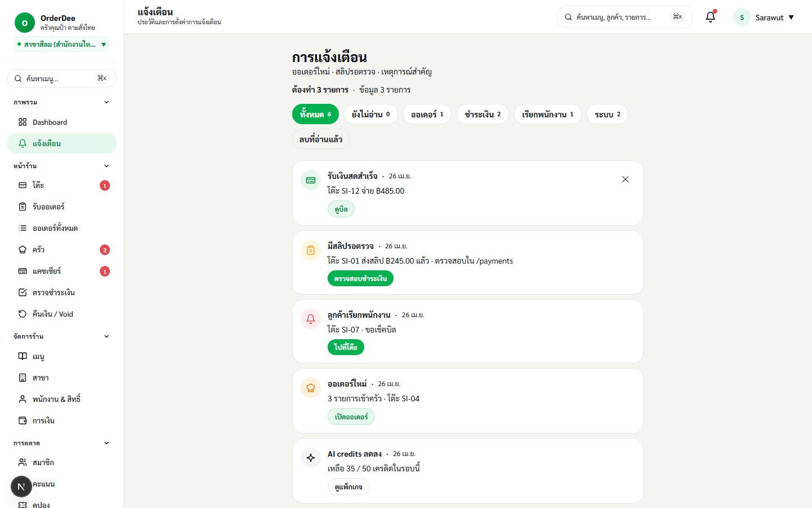Collapse the จัดการร้าน sidebar section

pos(107,336)
